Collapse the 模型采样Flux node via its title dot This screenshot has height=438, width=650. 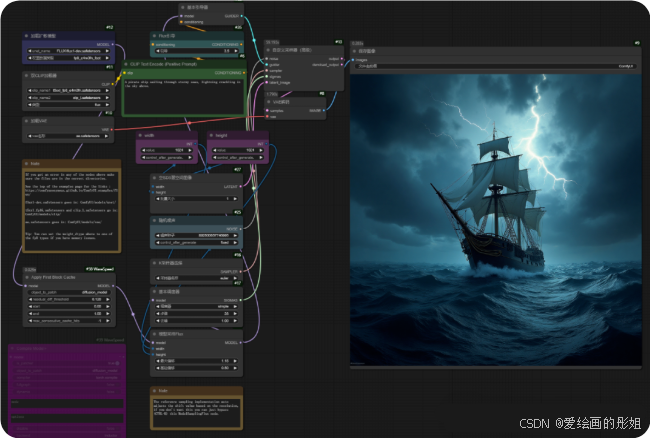click(155, 334)
